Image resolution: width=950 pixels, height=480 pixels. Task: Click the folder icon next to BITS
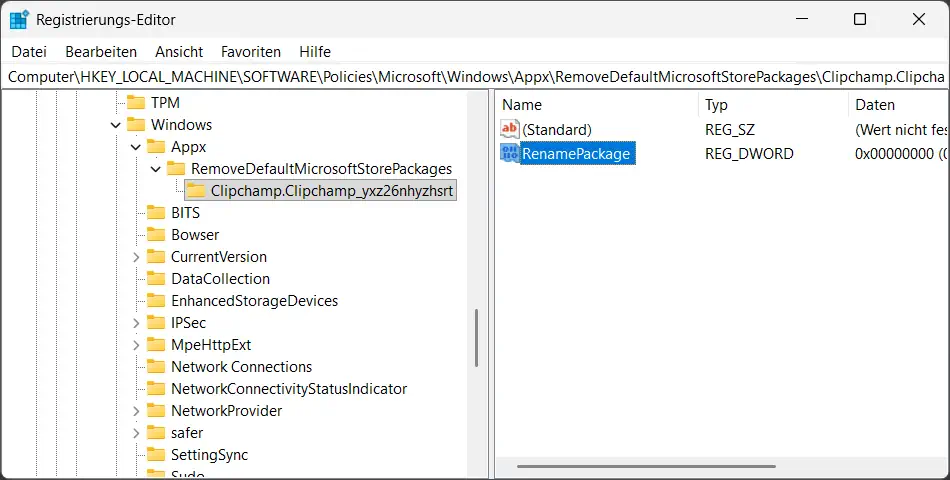pos(156,213)
